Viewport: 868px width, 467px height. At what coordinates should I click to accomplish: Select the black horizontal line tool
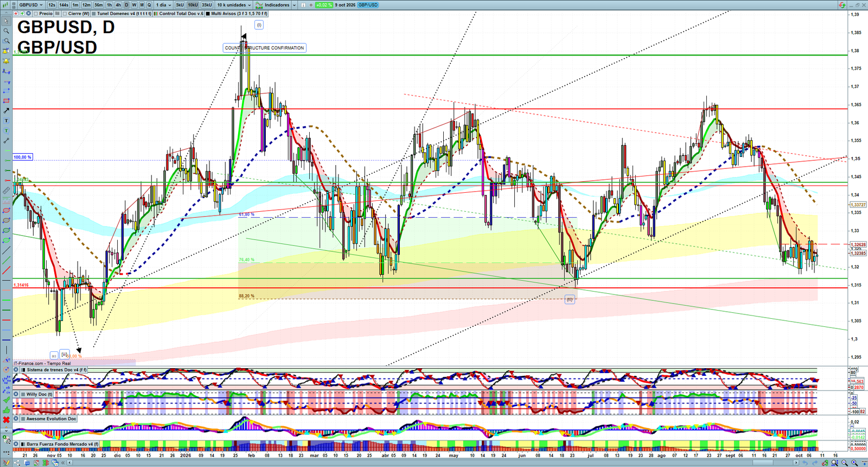7,280
